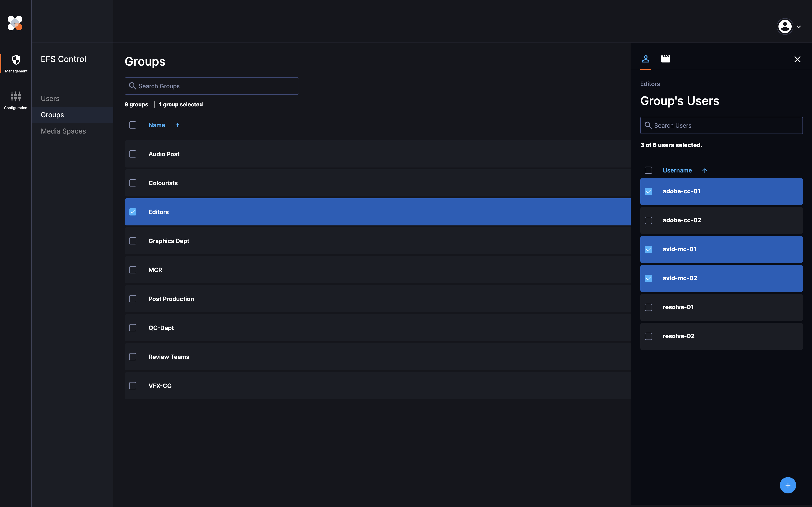
Task: Check the Audio Post group checkbox
Action: [133, 154]
